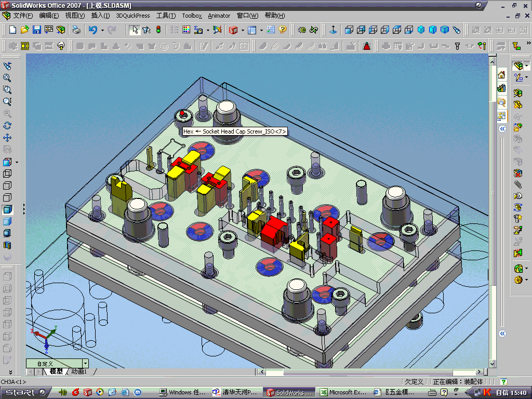Screen dimensions: 532x399
Task: Open the Toolbox menu
Action: [x=192, y=15]
